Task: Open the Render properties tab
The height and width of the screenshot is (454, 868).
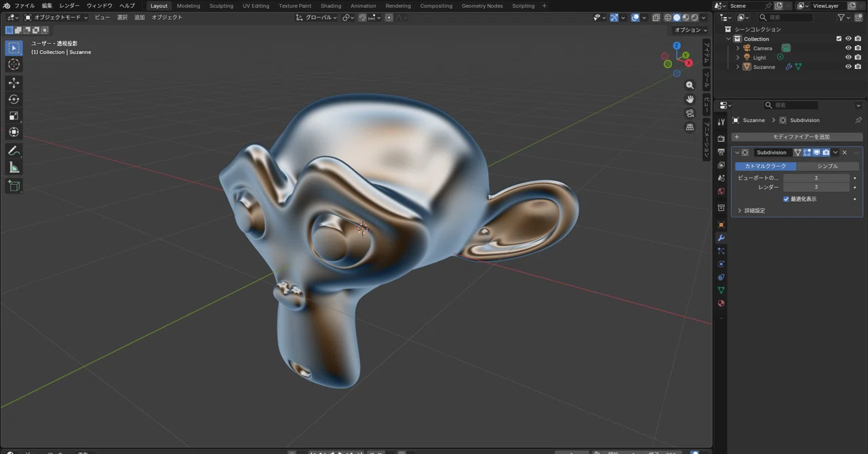Action: tap(721, 139)
